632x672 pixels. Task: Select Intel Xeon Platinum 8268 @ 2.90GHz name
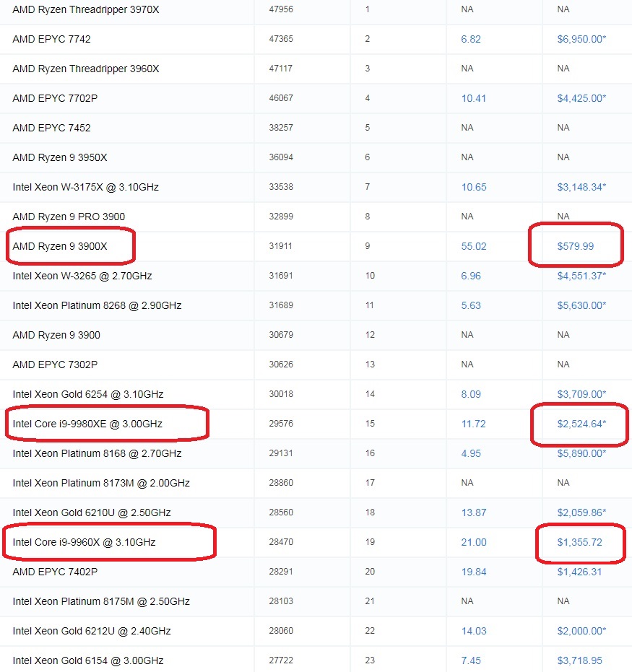pyautogui.click(x=97, y=305)
